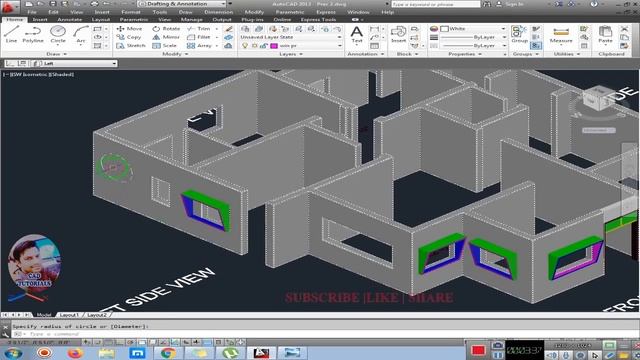Open the AutoCAD application menu button

9,7
